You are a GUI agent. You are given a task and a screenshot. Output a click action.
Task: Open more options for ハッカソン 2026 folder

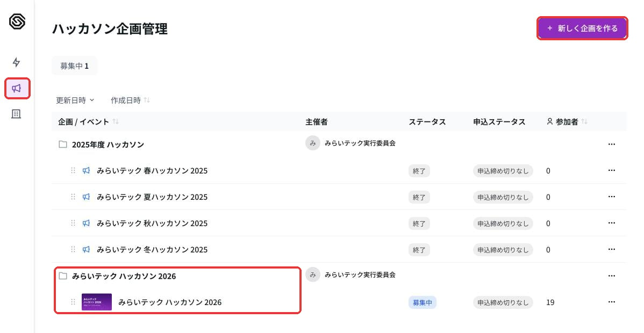click(x=612, y=276)
